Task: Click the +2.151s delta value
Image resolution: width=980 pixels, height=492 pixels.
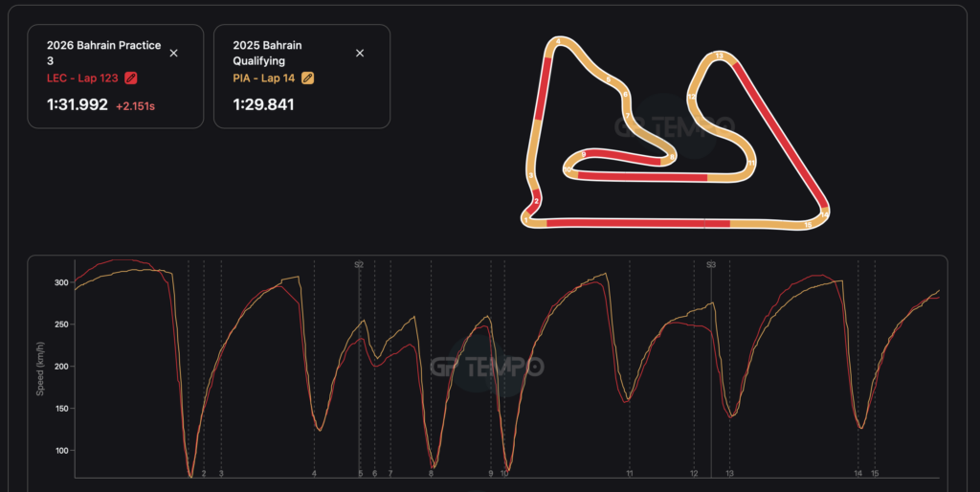Action: coord(135,105)
